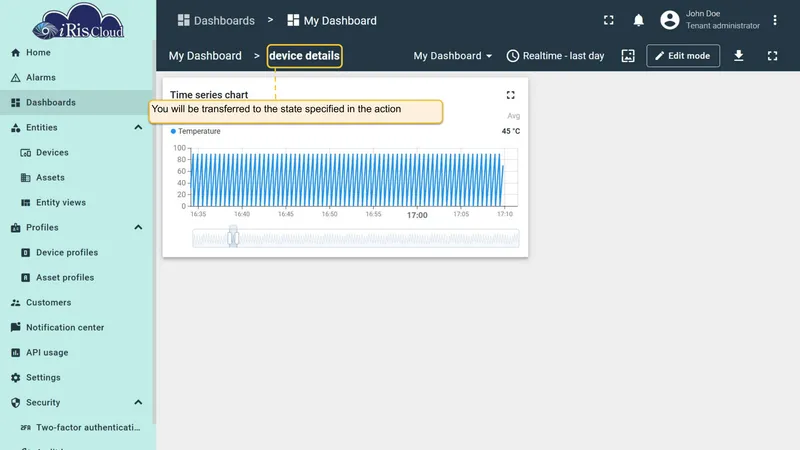Click the Entities icon in sidebar
Screen dimensions: 800x450
point(16,128)
